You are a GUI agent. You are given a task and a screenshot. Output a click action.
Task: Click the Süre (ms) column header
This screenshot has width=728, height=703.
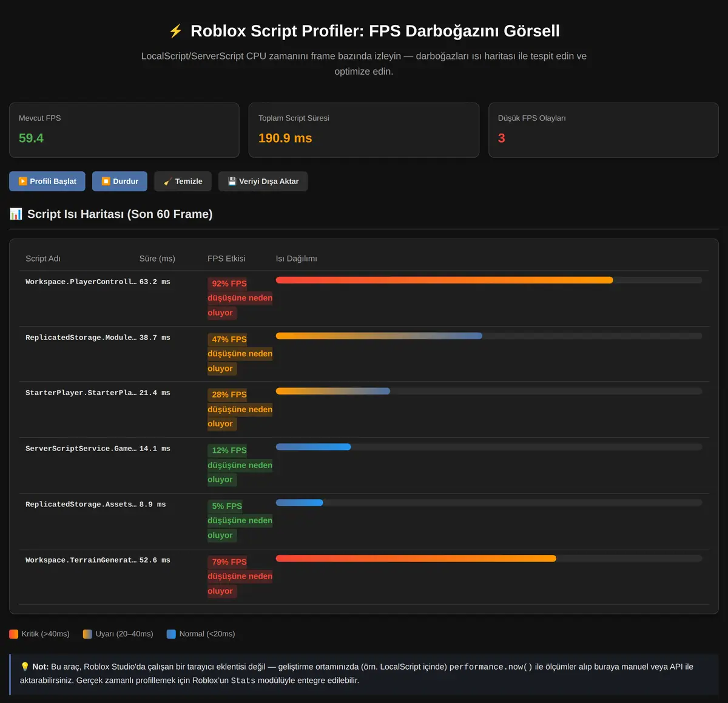pos(157,259)
